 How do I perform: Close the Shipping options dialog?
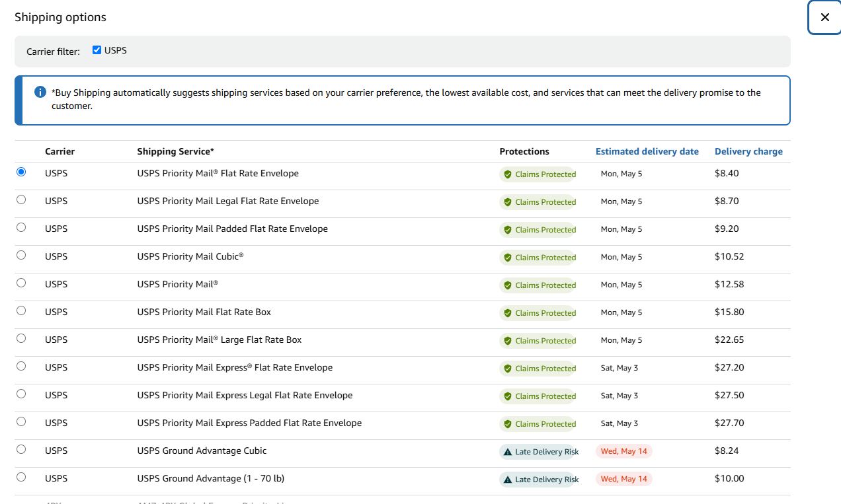coord(824,17)
